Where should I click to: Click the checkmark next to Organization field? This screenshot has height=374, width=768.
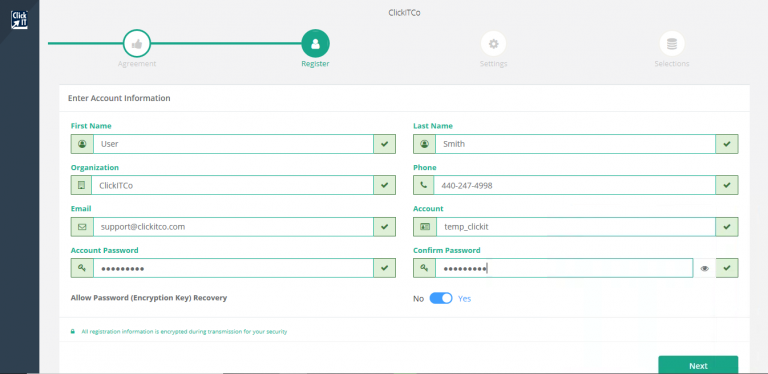(384, 186)
